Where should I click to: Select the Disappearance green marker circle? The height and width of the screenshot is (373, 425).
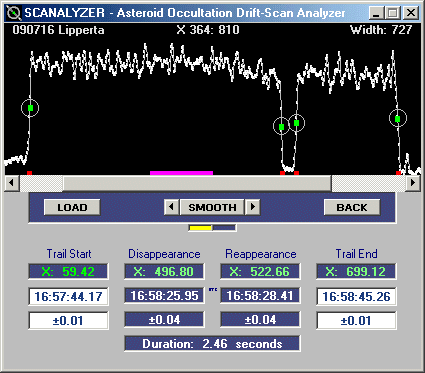[x=281, y=127]
